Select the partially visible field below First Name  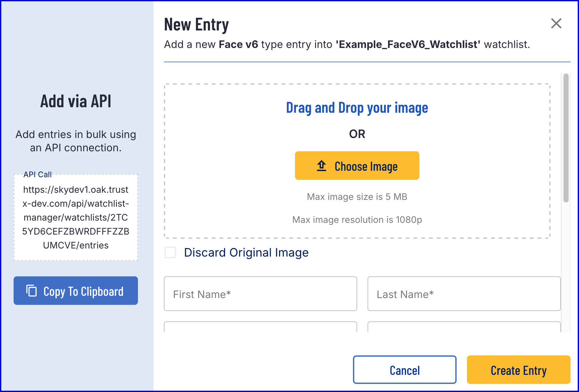tap(260, 327)
